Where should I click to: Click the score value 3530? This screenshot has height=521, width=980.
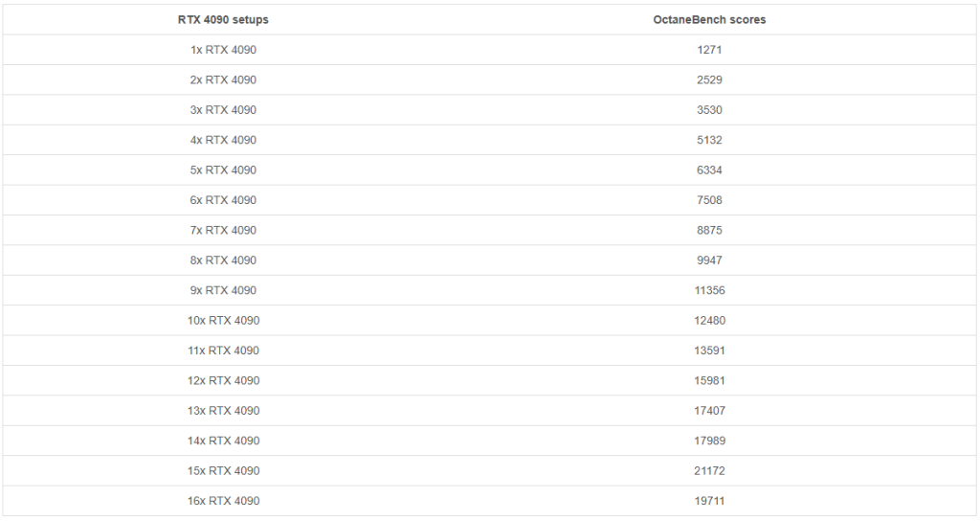[x=709, y=110]
